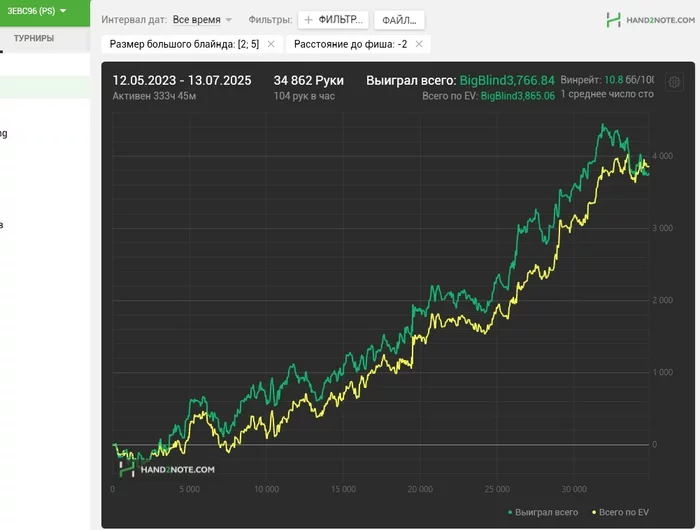Select the highlighted green row in left sidebar
700x530 pixels.
coord(45,87)
